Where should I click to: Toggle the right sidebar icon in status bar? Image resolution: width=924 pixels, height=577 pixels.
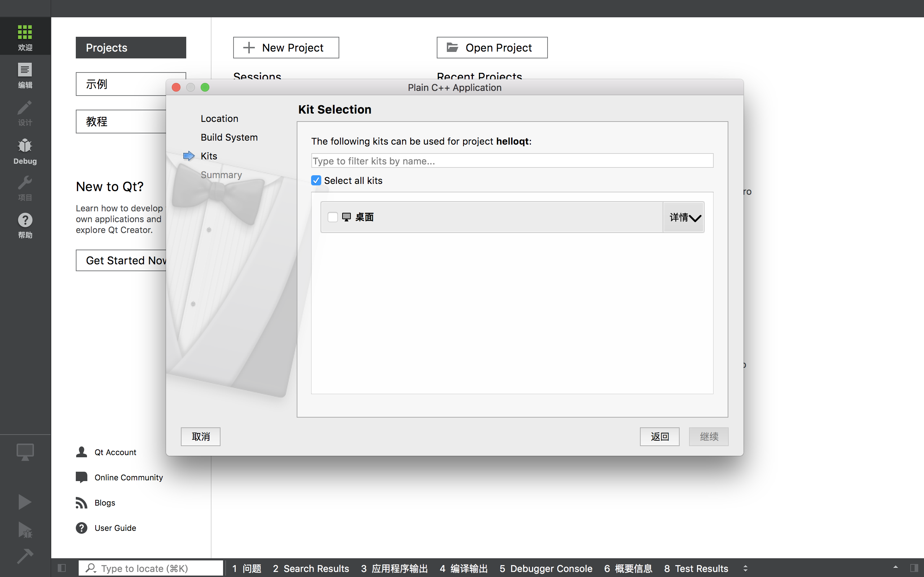914,568
